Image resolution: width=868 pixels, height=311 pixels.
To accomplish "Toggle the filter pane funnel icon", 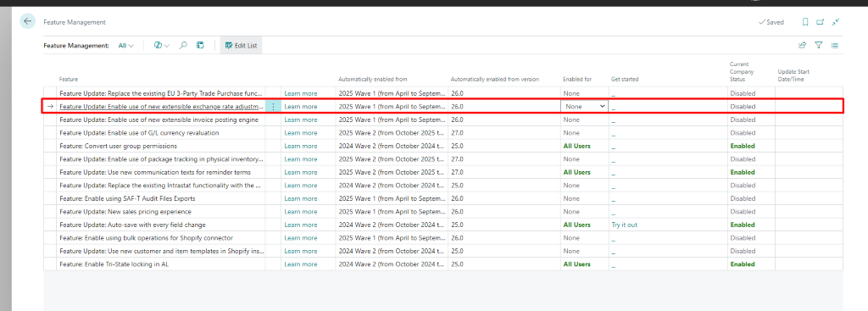I will point(819,46).
